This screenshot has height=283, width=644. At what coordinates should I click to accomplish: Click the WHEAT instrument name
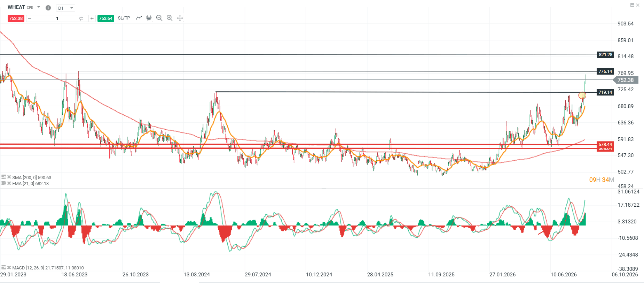click(16, 7)
